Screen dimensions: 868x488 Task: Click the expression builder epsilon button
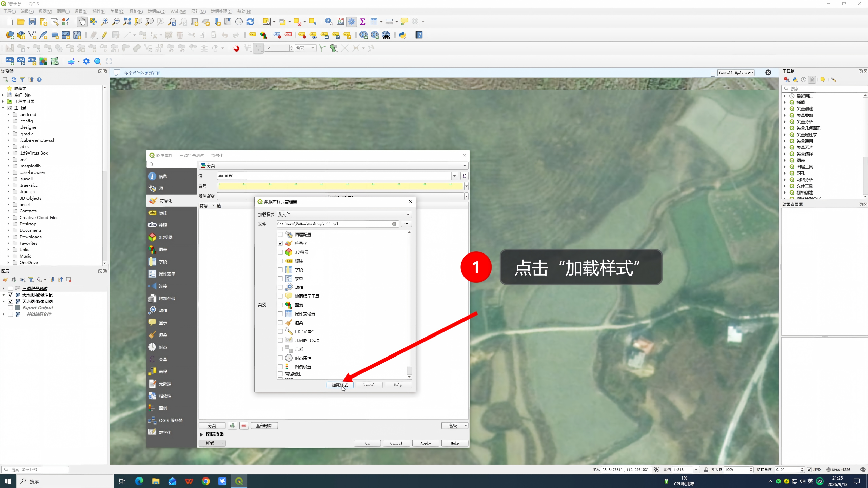click(464, 176)
